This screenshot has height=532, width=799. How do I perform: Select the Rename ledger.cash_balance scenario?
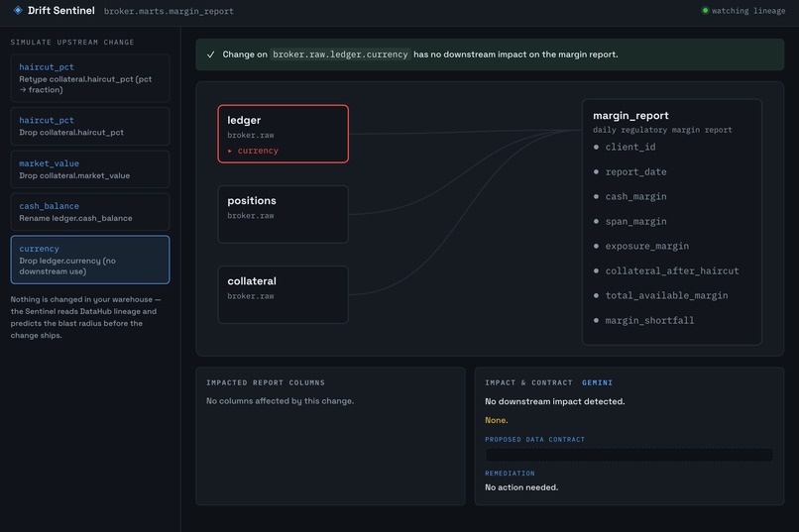coord(89,212)
